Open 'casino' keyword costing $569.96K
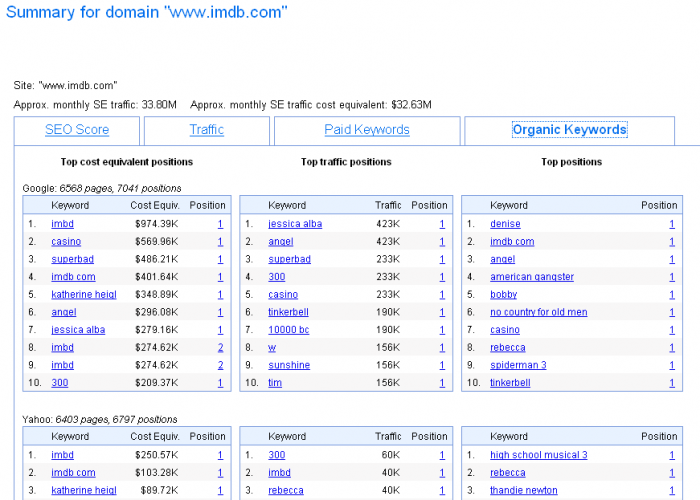The width and height of the screenshot is (700, 500). 66,242
